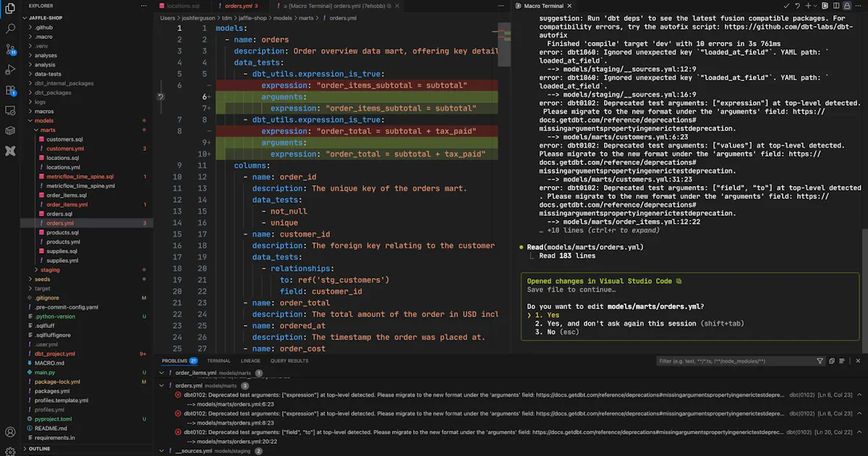Toggle the lock group icon
Image resolution: width=868 pixels, height=456 pixels.
846,5
